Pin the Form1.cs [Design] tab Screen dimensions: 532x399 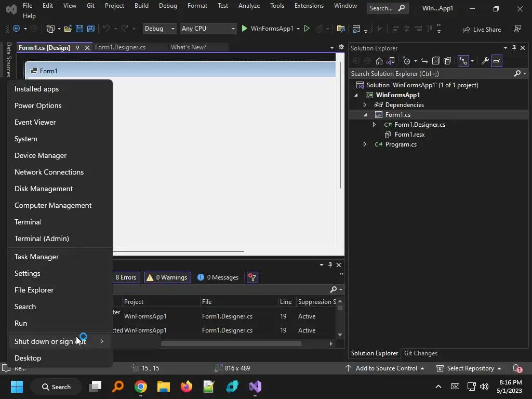pos(78,48)
